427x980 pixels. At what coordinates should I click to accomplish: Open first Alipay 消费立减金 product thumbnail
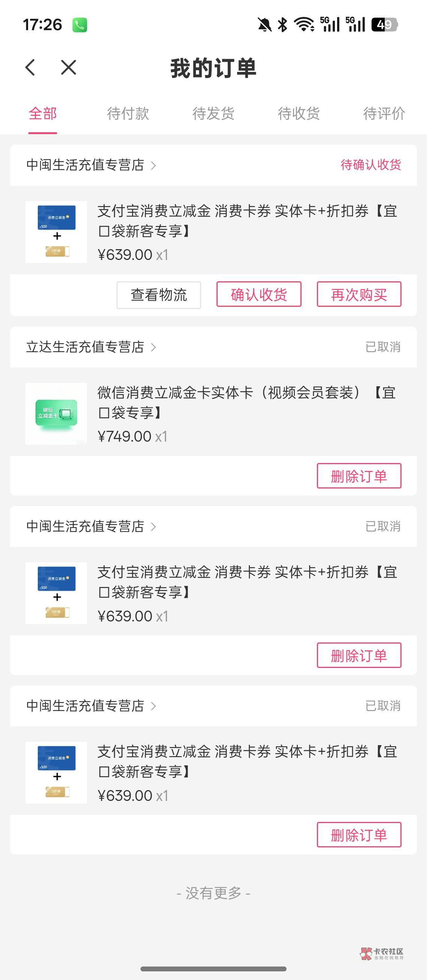[x=56, y=232]
